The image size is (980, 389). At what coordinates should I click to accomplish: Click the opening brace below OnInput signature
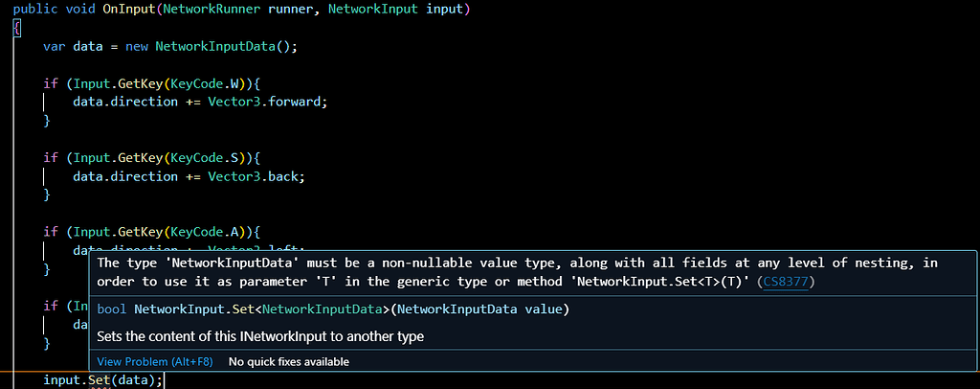coord(16,28)
